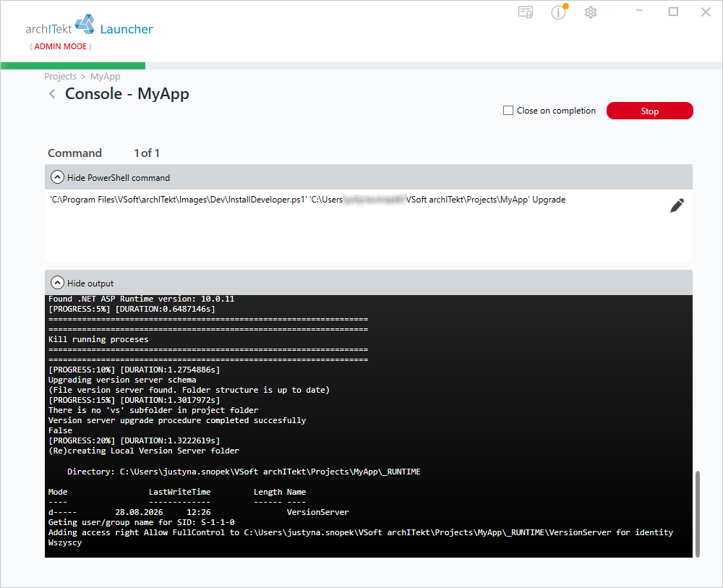Maximize the Launcher window
The height and width of the screenshot is (588, 723).
673,12
